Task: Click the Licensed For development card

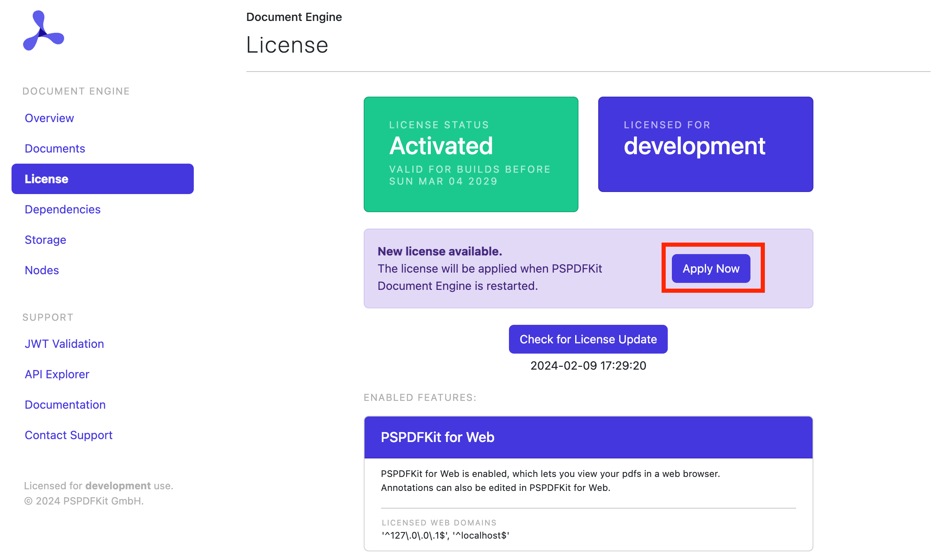Action: tap(705, 145)
